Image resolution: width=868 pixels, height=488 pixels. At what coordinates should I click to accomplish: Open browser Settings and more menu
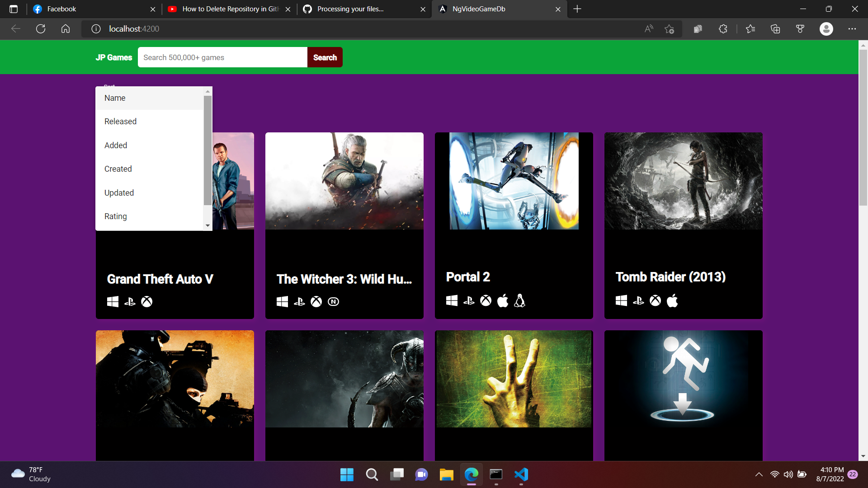pyautogui.click(x=852, y=29)
